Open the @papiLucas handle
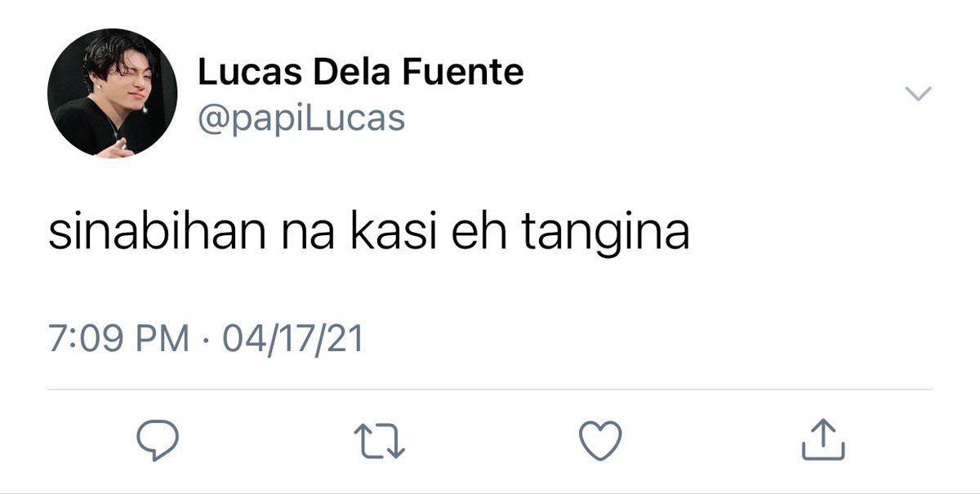The height and width of the screenshot is (494, 980). pos(301,118)
